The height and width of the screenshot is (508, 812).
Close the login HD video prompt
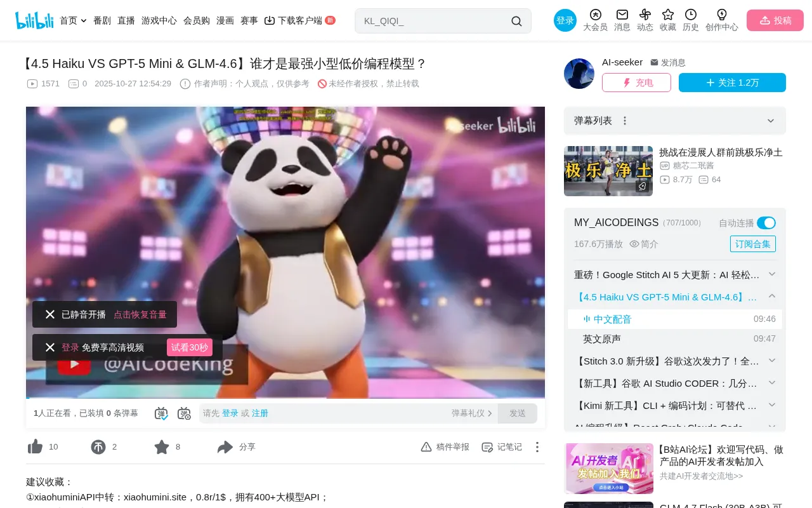[50, 347]
